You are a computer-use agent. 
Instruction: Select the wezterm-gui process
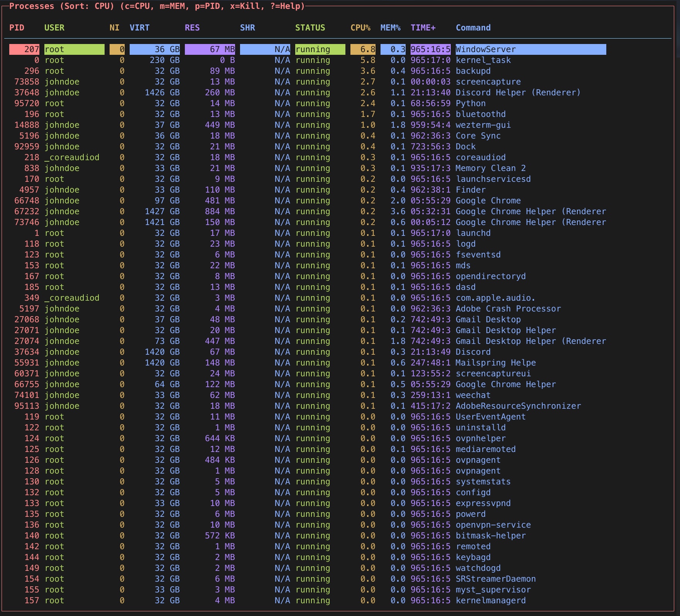(308, 125)
